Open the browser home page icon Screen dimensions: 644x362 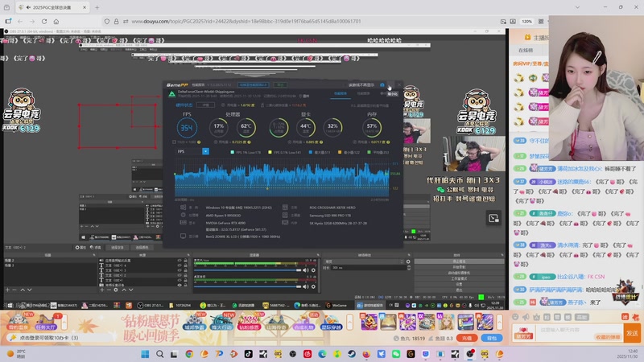56,22
